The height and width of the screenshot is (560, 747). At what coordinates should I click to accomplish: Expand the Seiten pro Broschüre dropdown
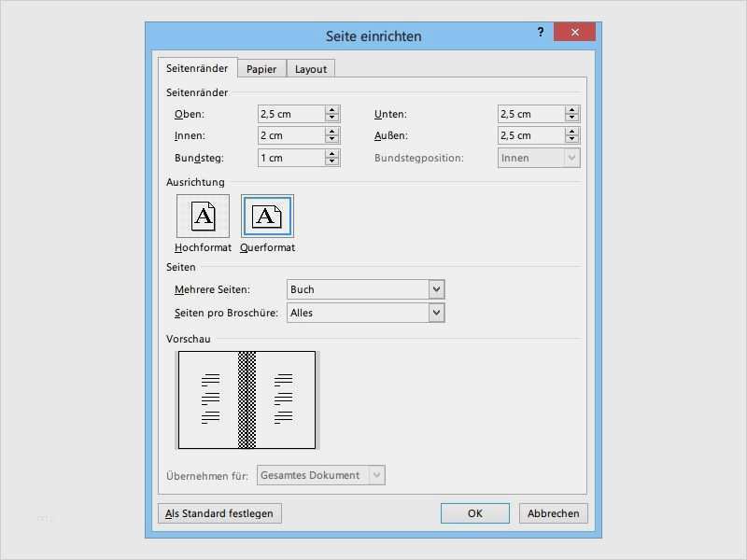click(x=436, y=313)
